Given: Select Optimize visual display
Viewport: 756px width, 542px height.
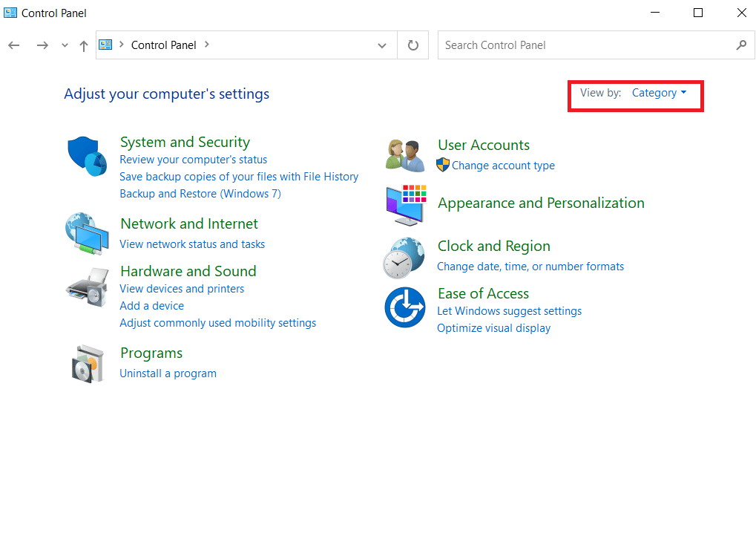Looking at the screenshot, I should click(x=493, y=328).
